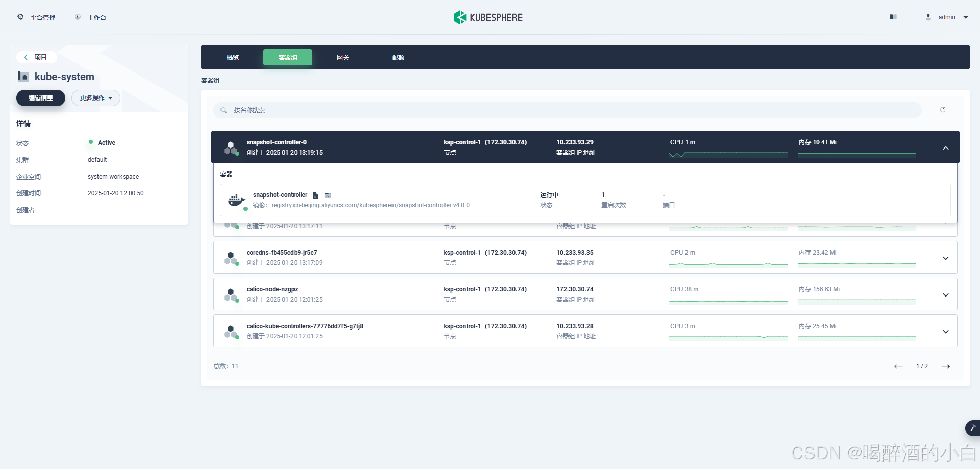Click the 按名称搜索 search field
The width and height of the screenshot is (980, 469).
(567, 110)
